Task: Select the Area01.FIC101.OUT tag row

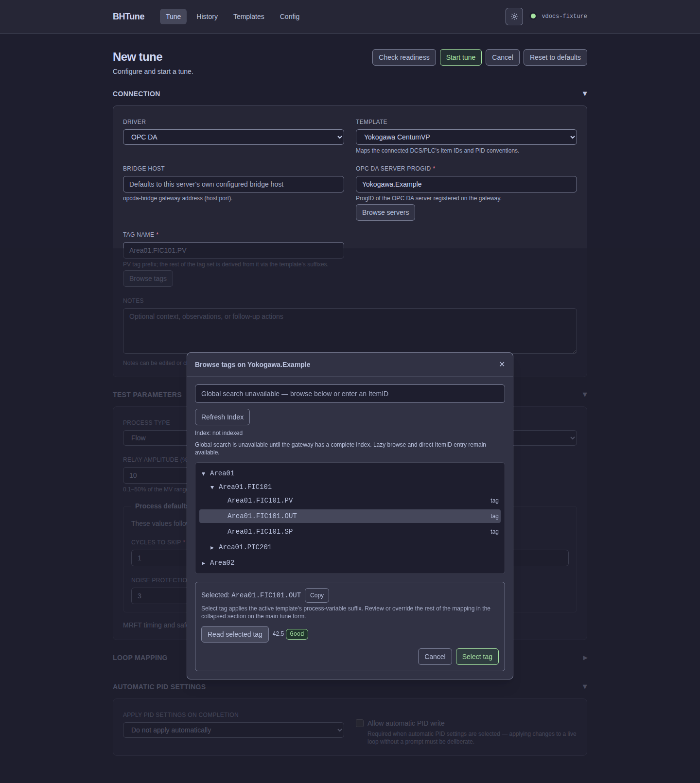Action: [x=350, y=516]
